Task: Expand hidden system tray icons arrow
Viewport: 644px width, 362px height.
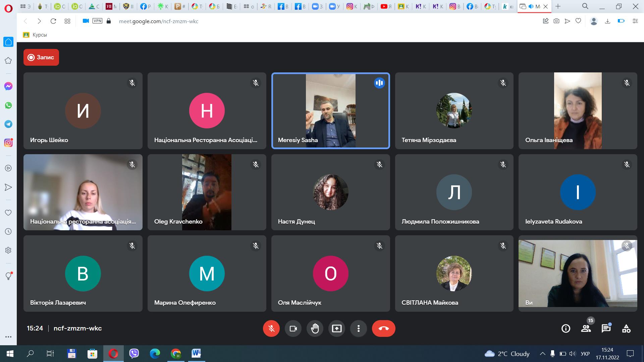Action: pos(542,354)
